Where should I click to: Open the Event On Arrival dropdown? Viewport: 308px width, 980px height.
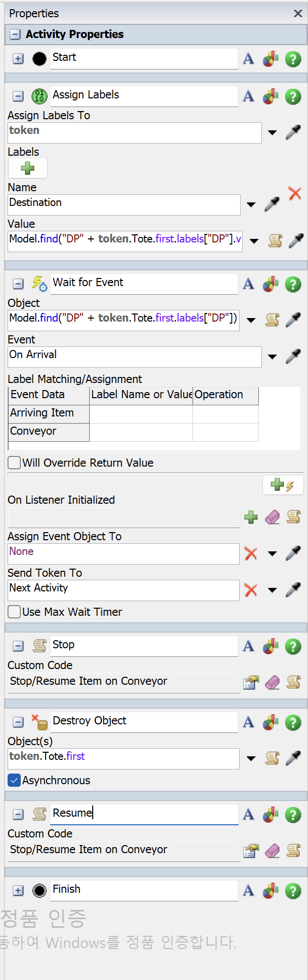[272, 357]
